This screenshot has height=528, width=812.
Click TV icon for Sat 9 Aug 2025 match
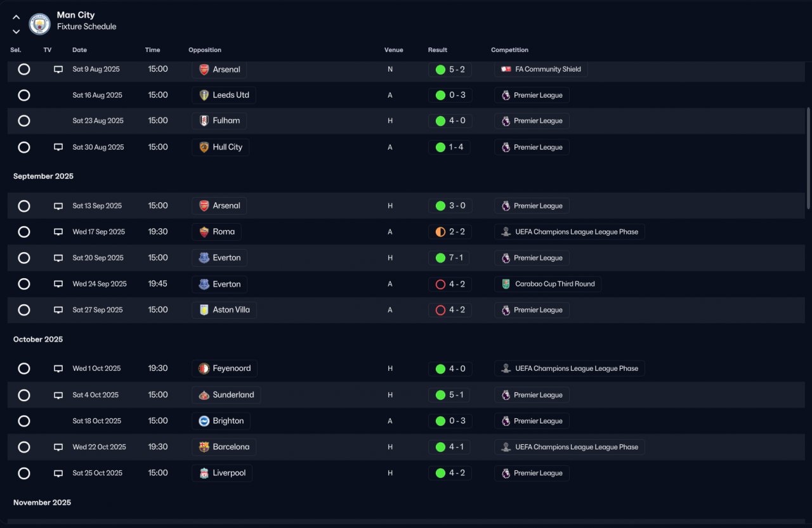(58, 69)
